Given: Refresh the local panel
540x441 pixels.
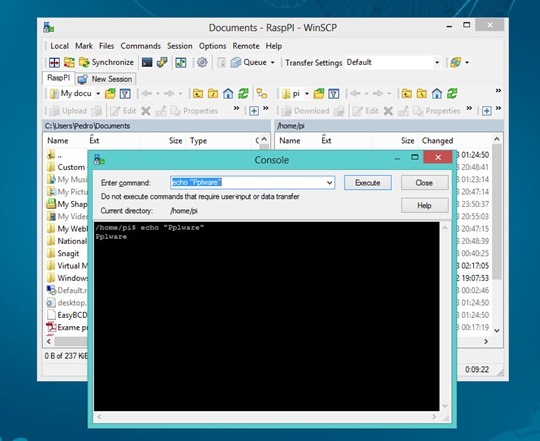Looking at the screenshot, I should 243,94.
